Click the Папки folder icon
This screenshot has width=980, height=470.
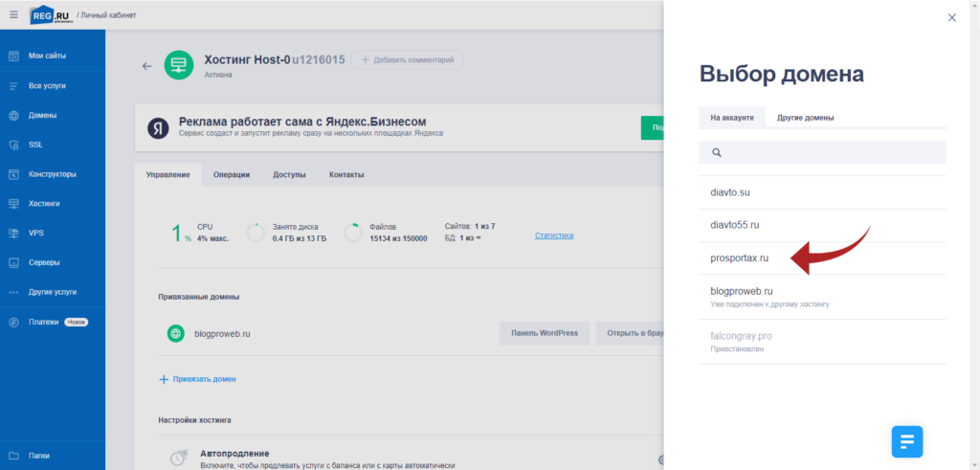point(13,456)
